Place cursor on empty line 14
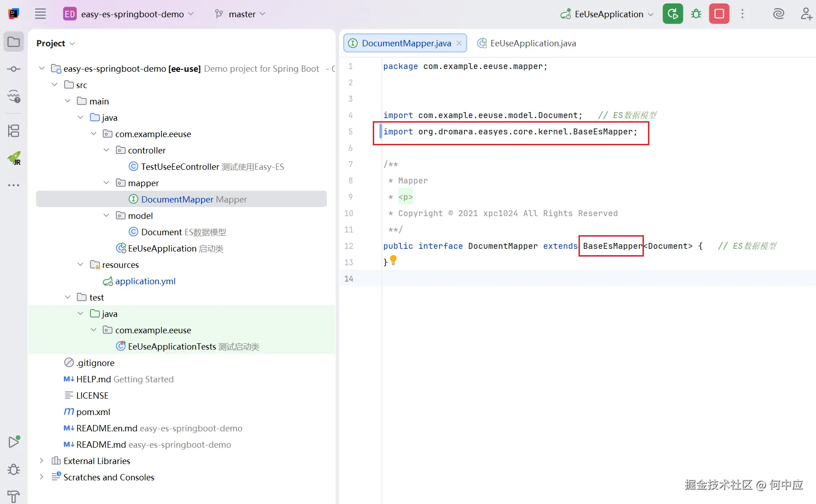Screen dimensions: 816x504 pyautogui.click(x=598, y=279)
